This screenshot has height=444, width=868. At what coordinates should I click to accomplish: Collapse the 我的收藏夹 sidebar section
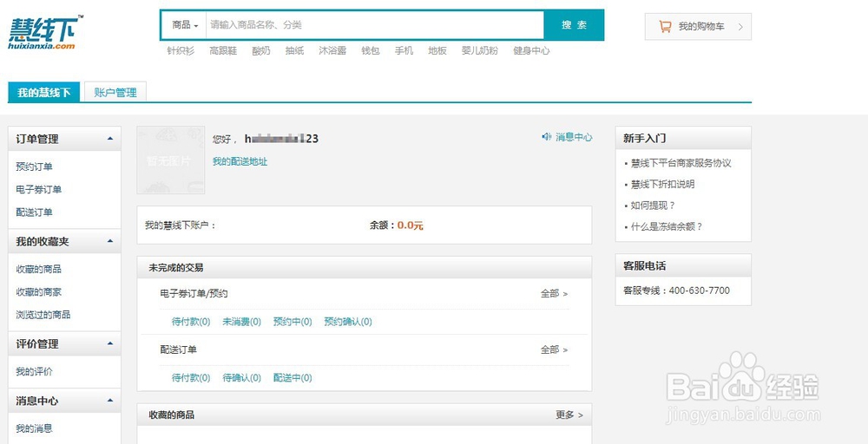pyautogui.click(x=110, y=241)
